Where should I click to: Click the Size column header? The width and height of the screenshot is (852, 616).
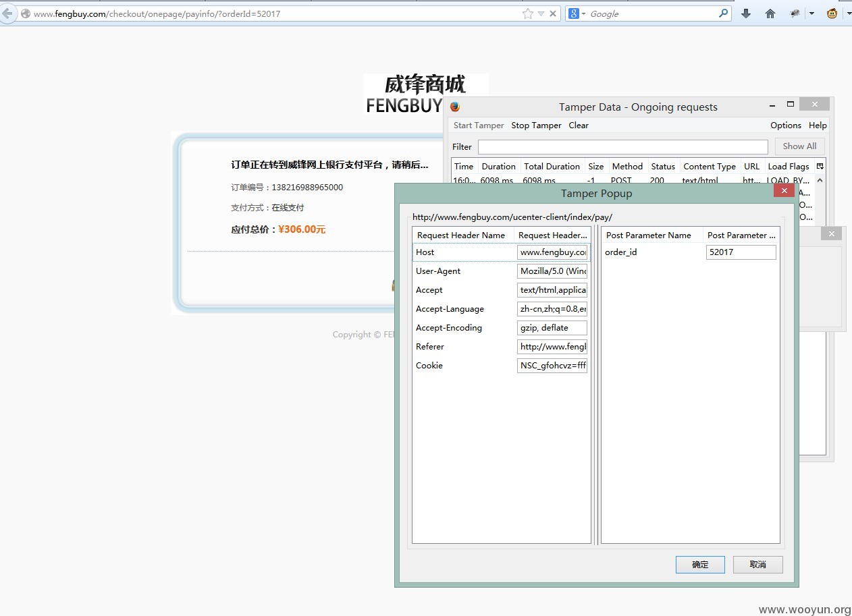pos(596,167)
